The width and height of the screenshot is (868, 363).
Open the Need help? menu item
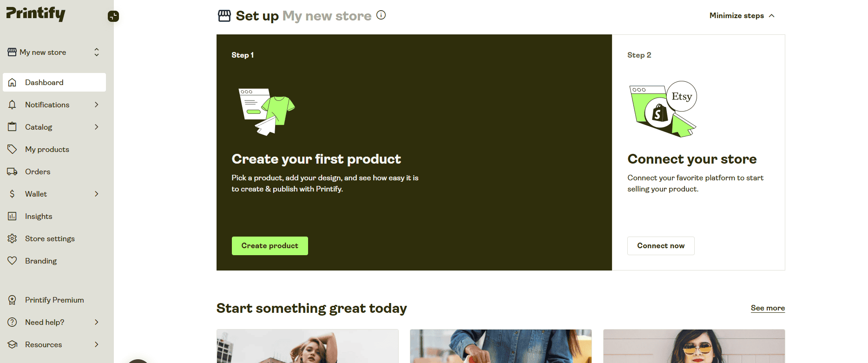point(45,322)
